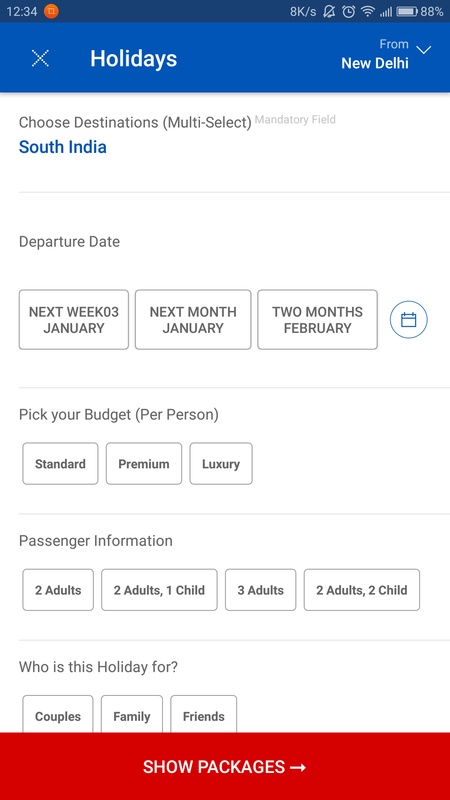
Task: Choose the Standard budget option
Action: (60, 464)
